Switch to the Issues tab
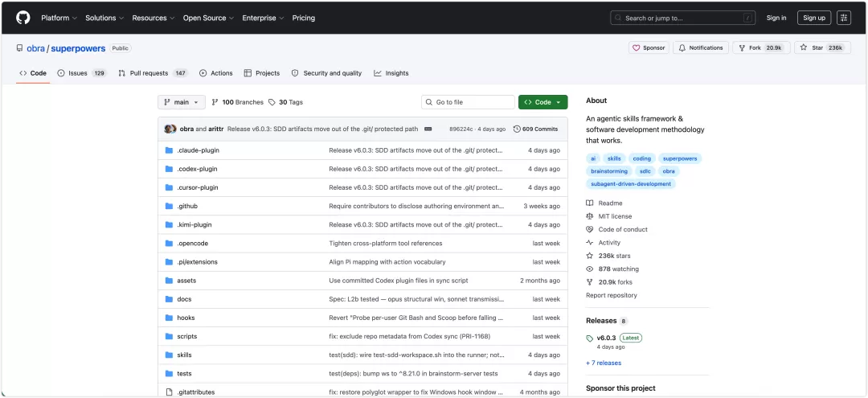The height and width of the screenshot is (398, 868). click(x=82, y=73)
